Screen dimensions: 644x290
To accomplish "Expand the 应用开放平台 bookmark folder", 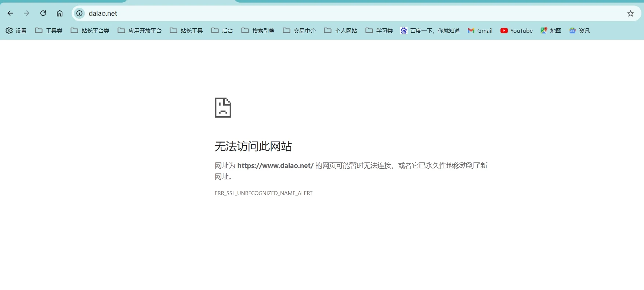I will pyautogui.click(x=140, y=31).
